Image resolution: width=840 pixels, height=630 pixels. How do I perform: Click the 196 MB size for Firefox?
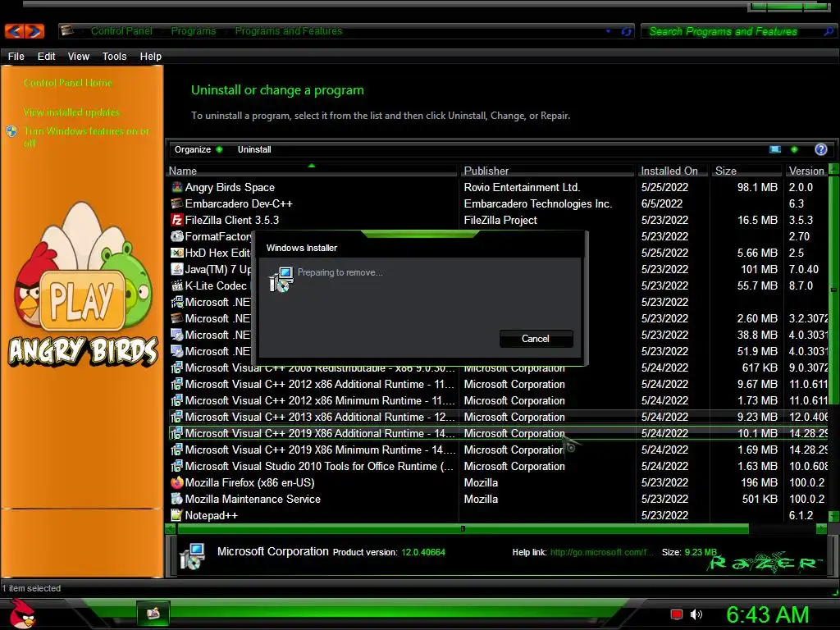click(x=759, y=482)
